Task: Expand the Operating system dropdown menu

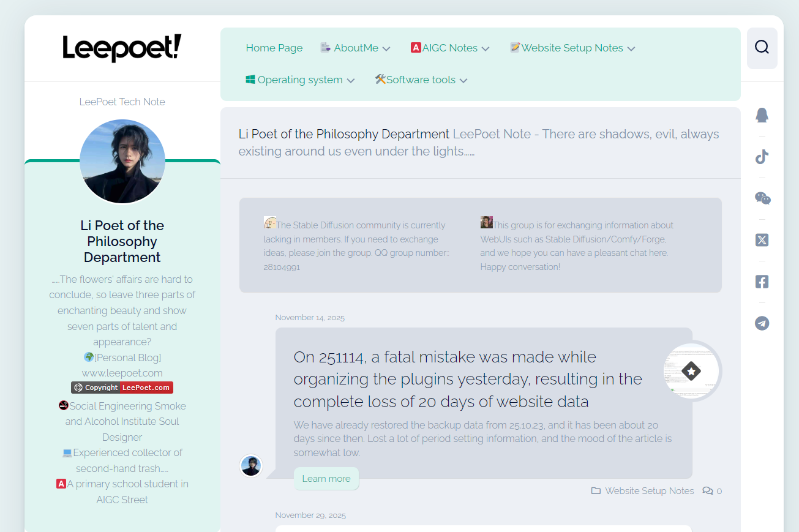Action: 300,80
